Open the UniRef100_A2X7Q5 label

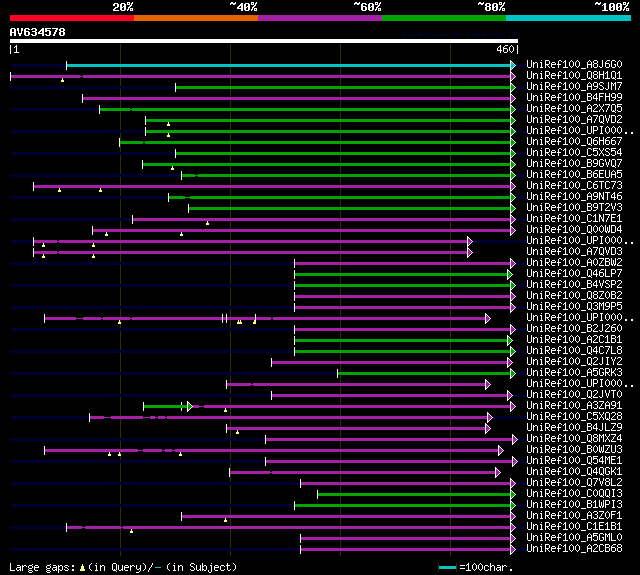pos(574,109)
